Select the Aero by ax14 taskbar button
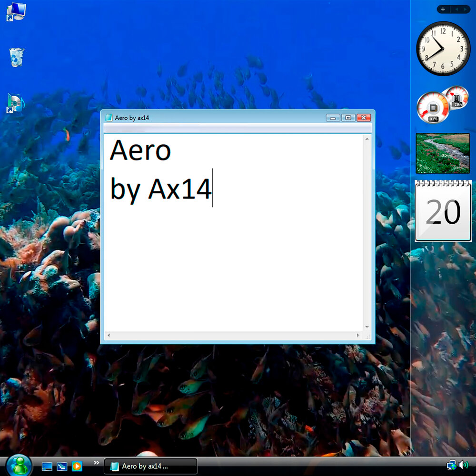This screenshot has width=476, height=476. 150,466
